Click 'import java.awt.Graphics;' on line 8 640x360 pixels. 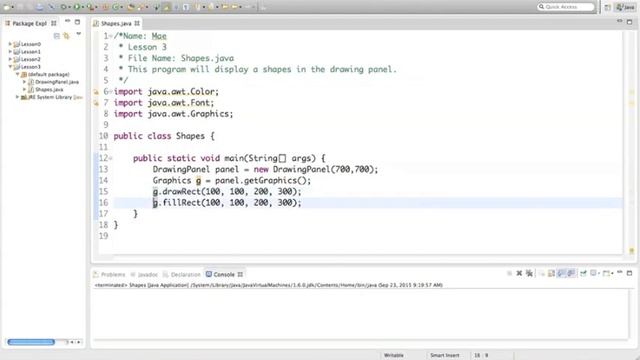click(x=173, y=114)
